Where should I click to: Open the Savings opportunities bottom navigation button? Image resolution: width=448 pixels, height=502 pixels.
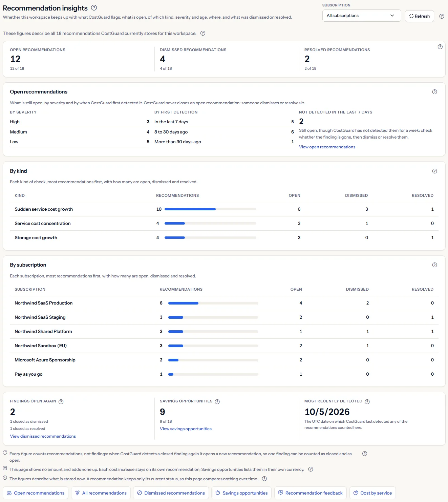[241, 493]
